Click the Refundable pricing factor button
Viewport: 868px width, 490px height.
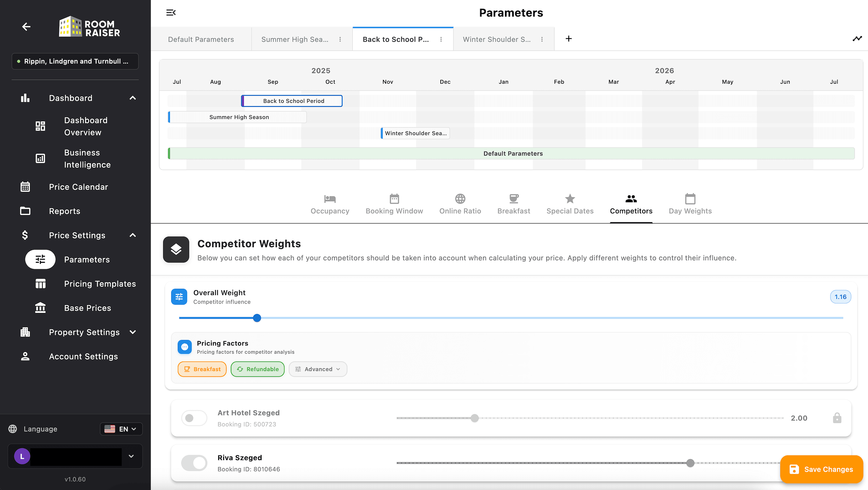257,369
